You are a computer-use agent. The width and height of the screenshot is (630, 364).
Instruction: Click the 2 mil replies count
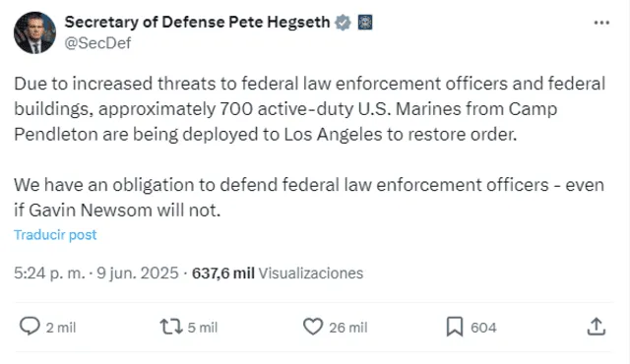[x=61, y=328]
